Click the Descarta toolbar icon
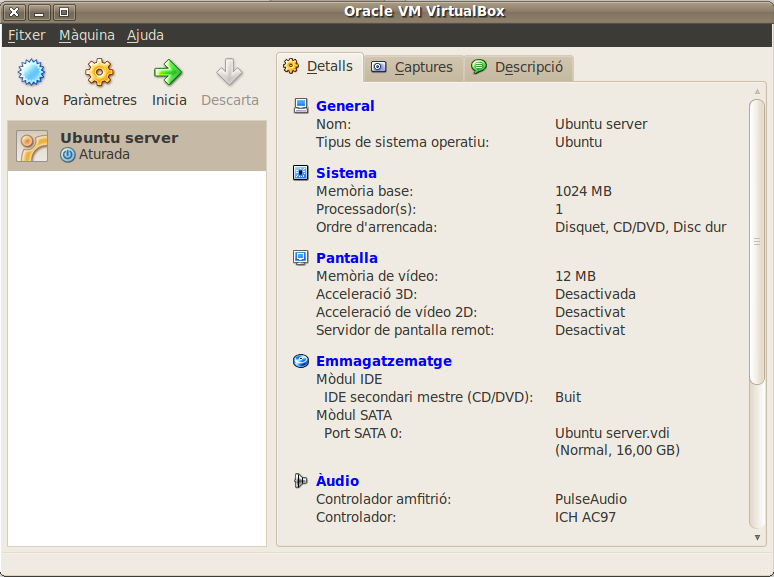The image size is (774, 577). click(x=230, y=73)
